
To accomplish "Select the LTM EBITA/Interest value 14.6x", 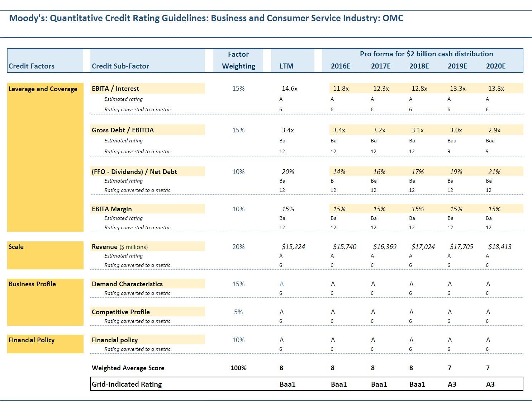I will (290, 89).
